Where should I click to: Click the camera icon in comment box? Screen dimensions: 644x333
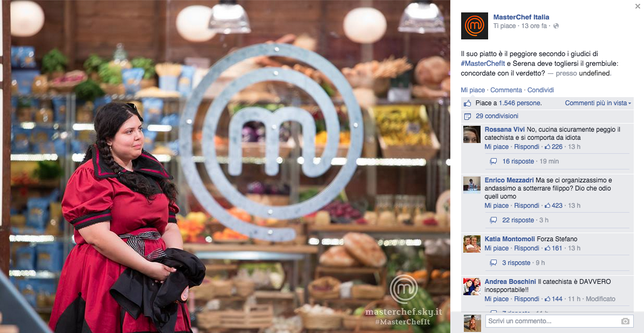click(625, 321)
